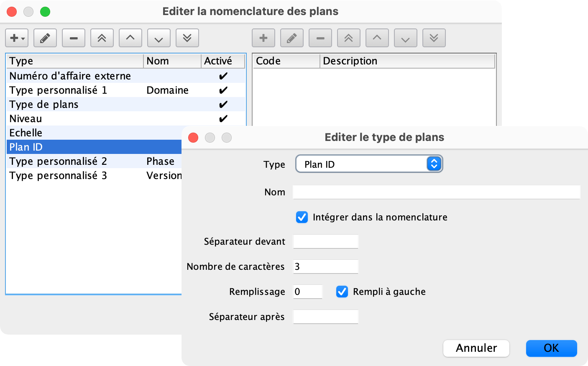Move type down with left single down arrow
The height and width of the screenshot is (366, 588).
[159, 38]
